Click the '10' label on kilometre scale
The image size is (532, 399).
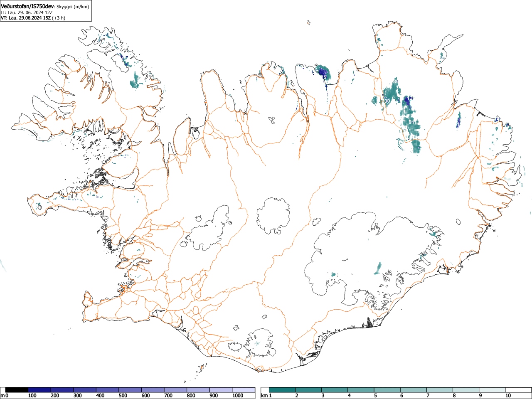click(508, 396)
